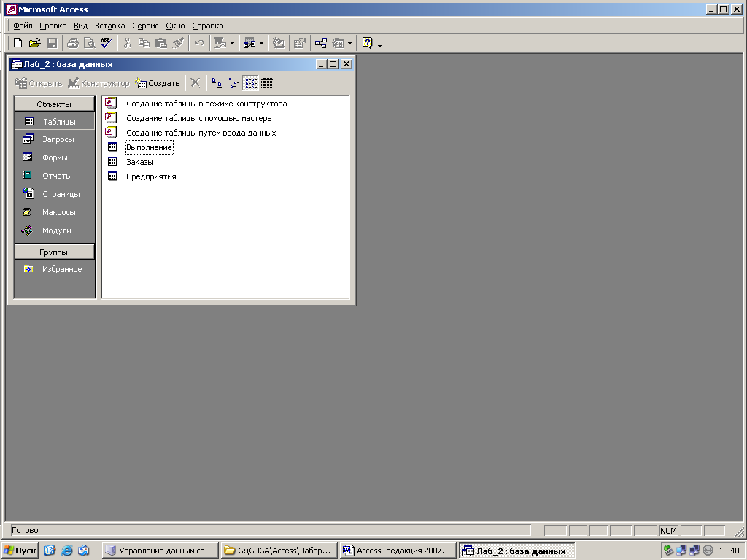
Task: Open the Справка menu
Action: tap(208, 26)
